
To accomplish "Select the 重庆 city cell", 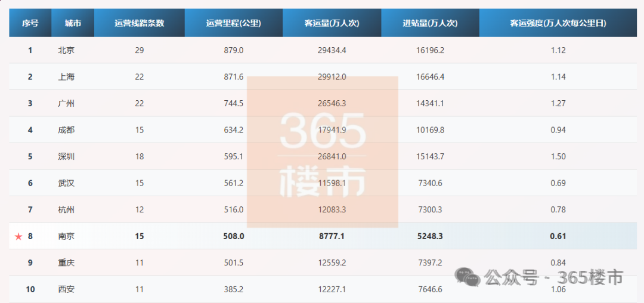I will [66, 262].
